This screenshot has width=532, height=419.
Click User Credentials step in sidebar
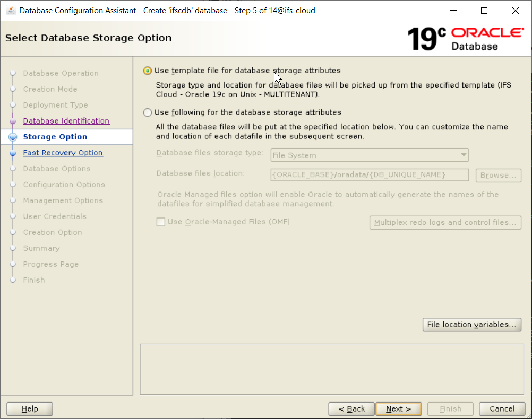(x=55, y=216)
